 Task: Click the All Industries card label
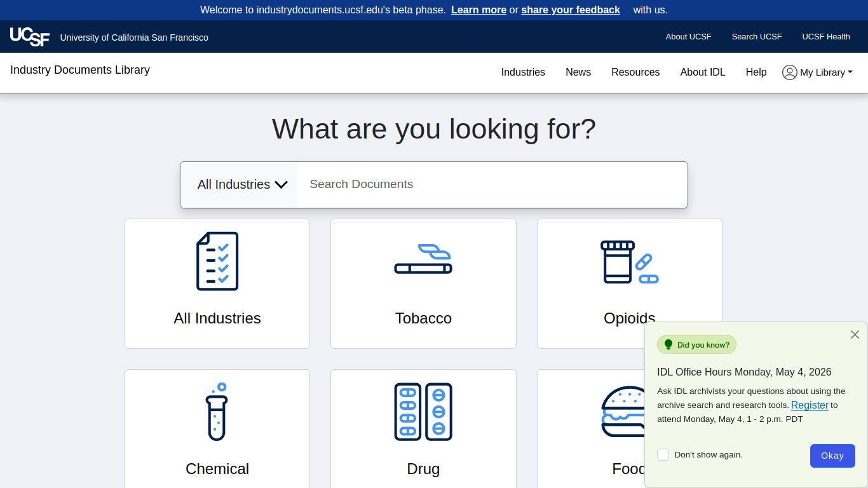point(217,318)
